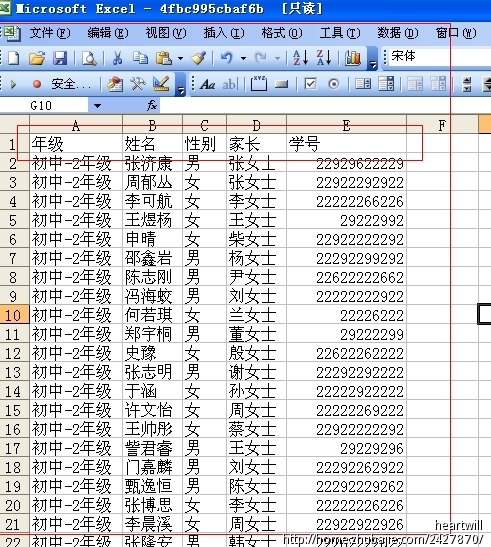Select column A header

pyautogui.click(x=76, y=125)
